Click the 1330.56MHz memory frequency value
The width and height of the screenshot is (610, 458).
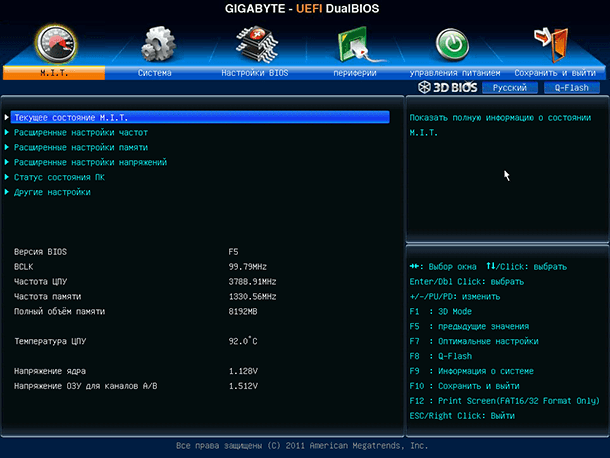tap(252, 297)
